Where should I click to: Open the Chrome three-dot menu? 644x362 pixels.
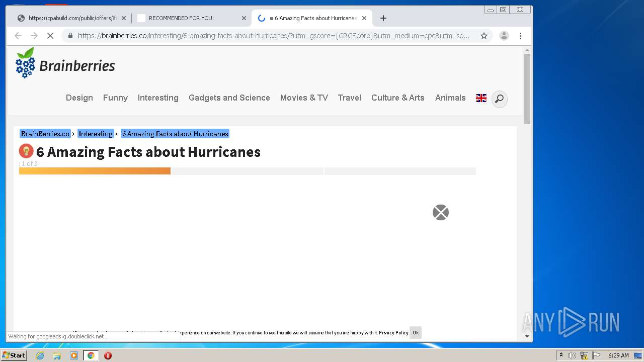[x=520, y=36]
